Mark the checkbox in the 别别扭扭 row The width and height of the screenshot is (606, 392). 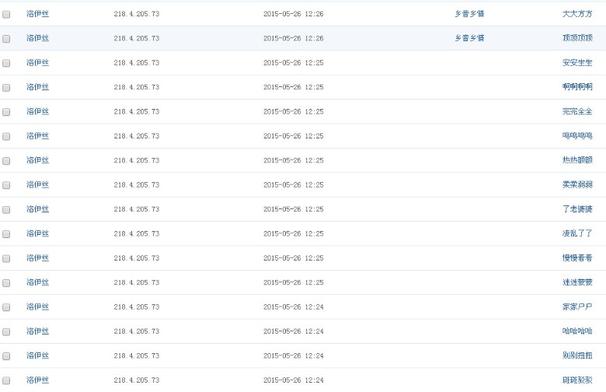(x=6, y=356)
